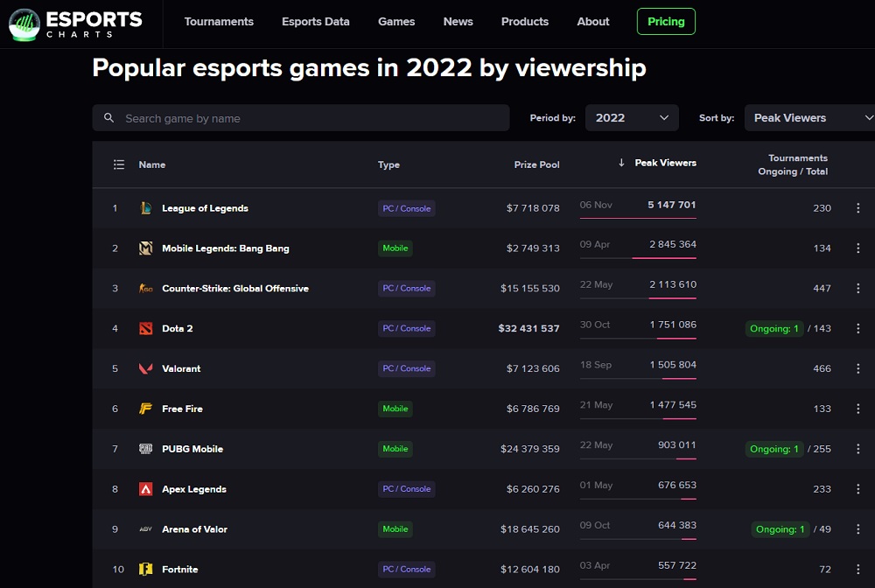
Task: Open the Period by 2022 dropdown
Action: pos(632,118)
